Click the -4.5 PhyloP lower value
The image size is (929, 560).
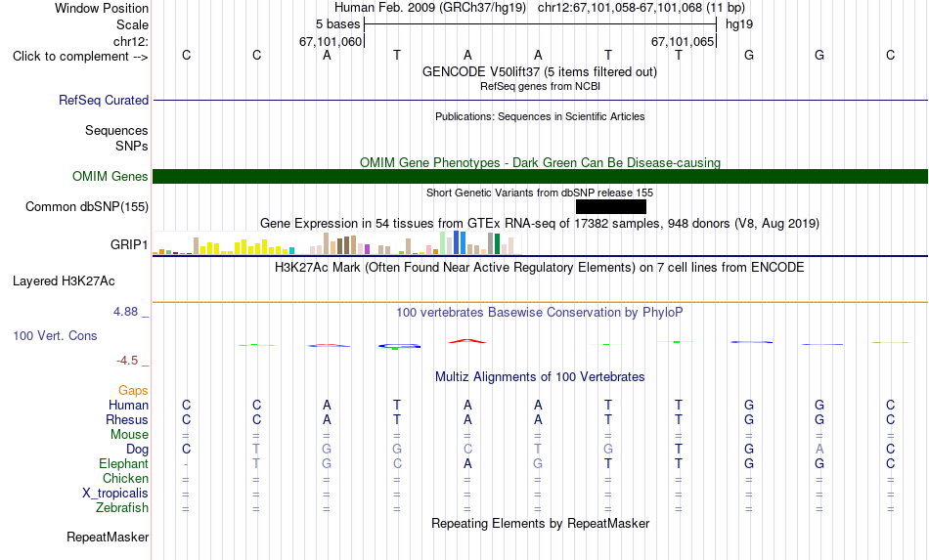coord(127,360)
